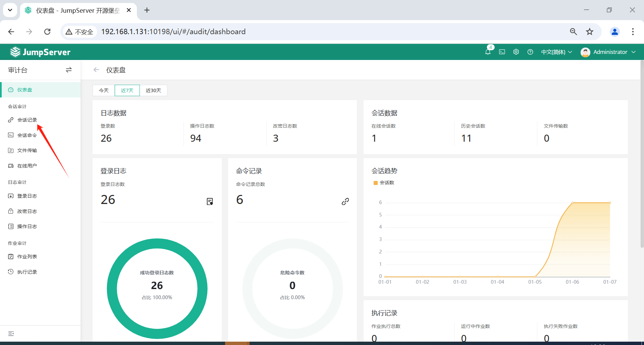644x345 pixels.
Task: Click the 历史会话数 value 11
Action: [466, 138]
